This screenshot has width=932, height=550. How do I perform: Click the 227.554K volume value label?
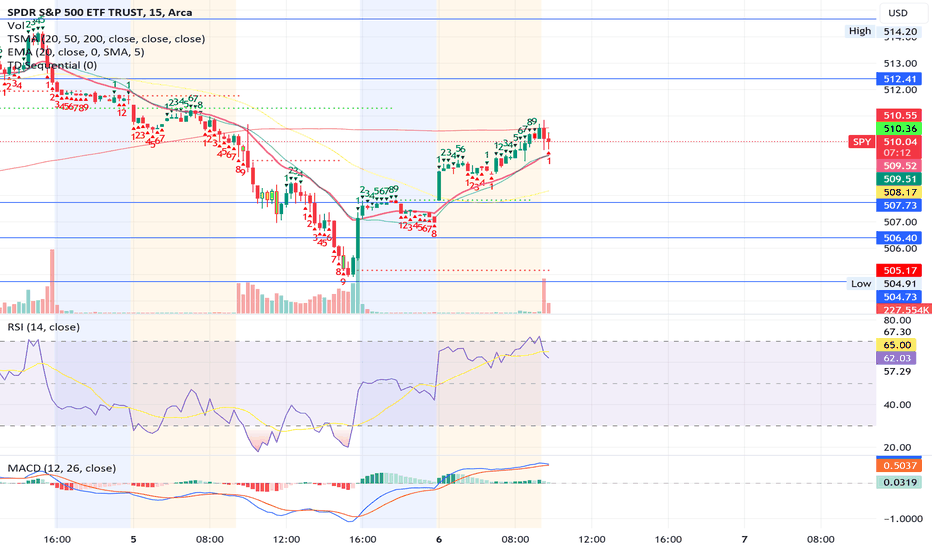pos(902,309)
